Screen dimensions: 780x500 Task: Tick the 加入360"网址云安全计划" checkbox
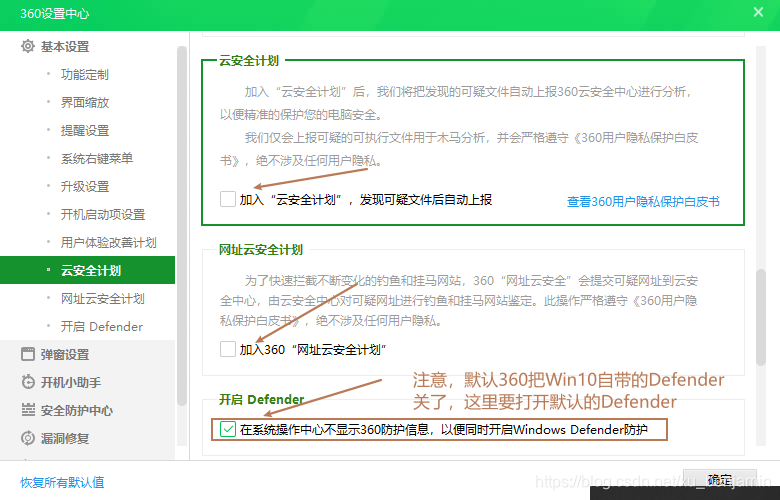228,349
